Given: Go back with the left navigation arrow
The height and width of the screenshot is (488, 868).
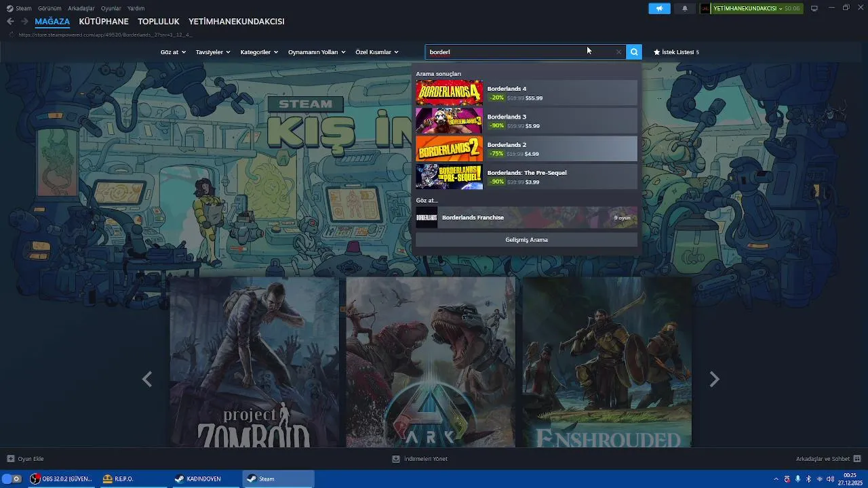Looking at the screenshot, I should coord(10,21).
